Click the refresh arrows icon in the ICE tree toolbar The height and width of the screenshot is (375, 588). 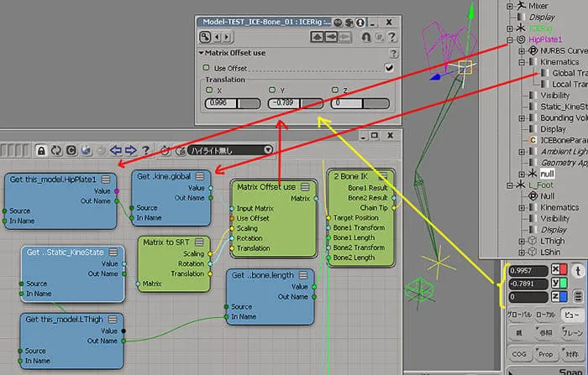[56, 151]
